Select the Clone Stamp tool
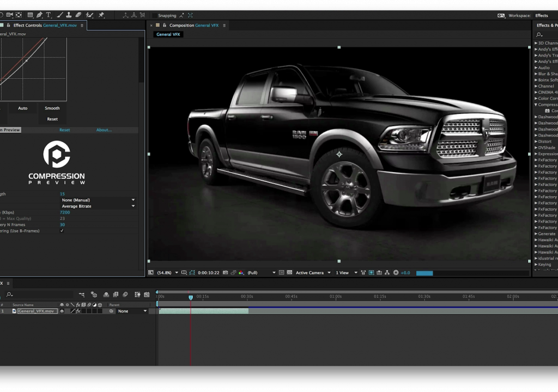 (69, 15)
